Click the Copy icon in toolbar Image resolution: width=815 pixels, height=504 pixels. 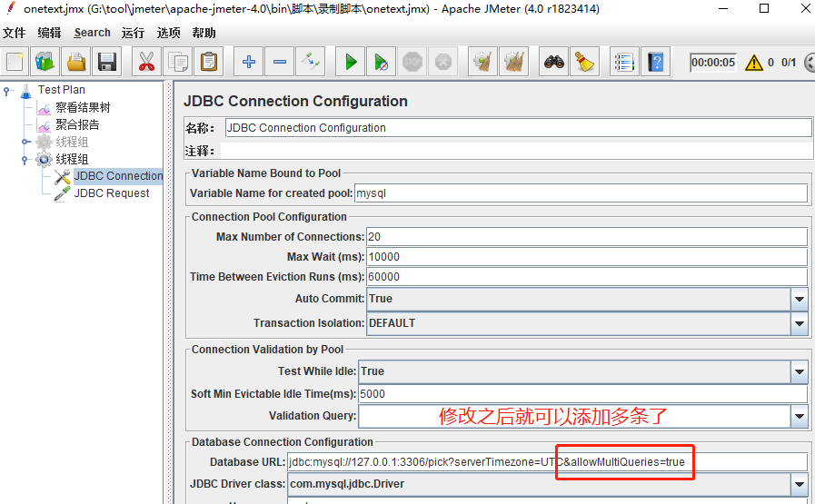[178, 63]
